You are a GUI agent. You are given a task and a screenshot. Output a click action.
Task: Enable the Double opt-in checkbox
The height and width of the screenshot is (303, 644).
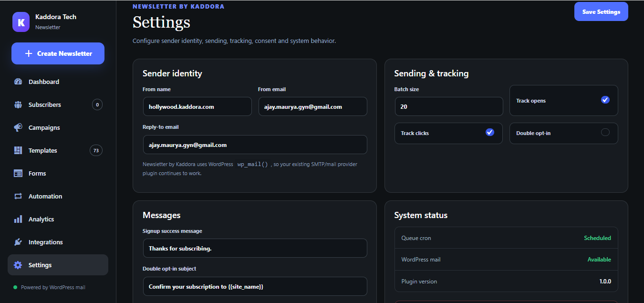point(605,132)
